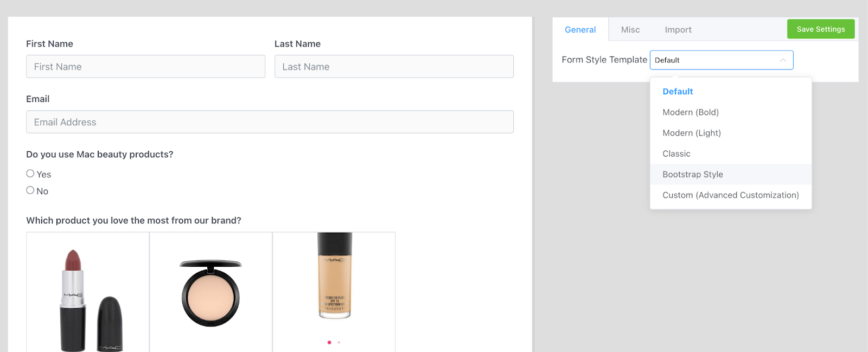The image size is (868, 352).
Task: Open the Import tab
Action: click(x=678, y=30)
